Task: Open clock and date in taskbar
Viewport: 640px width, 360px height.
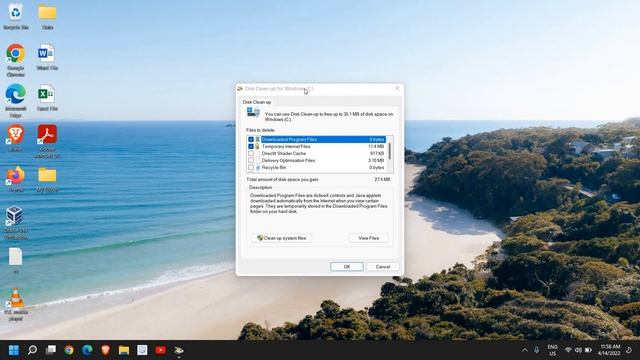Action: [610, 350]
